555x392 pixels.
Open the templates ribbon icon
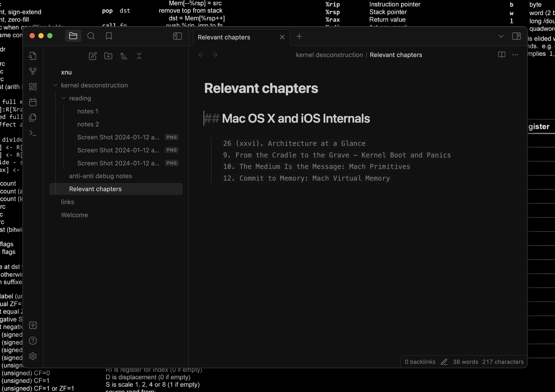[x=33, y=118]
